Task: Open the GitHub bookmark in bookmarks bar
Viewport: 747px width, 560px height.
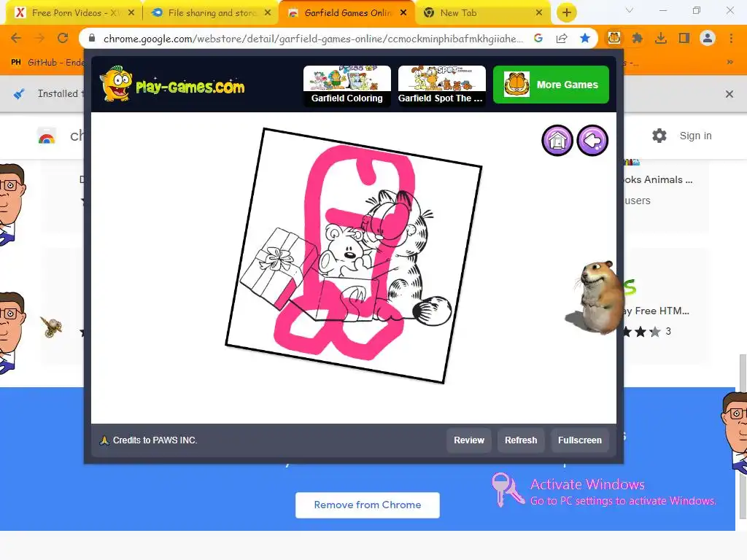Action: (47, 63)
